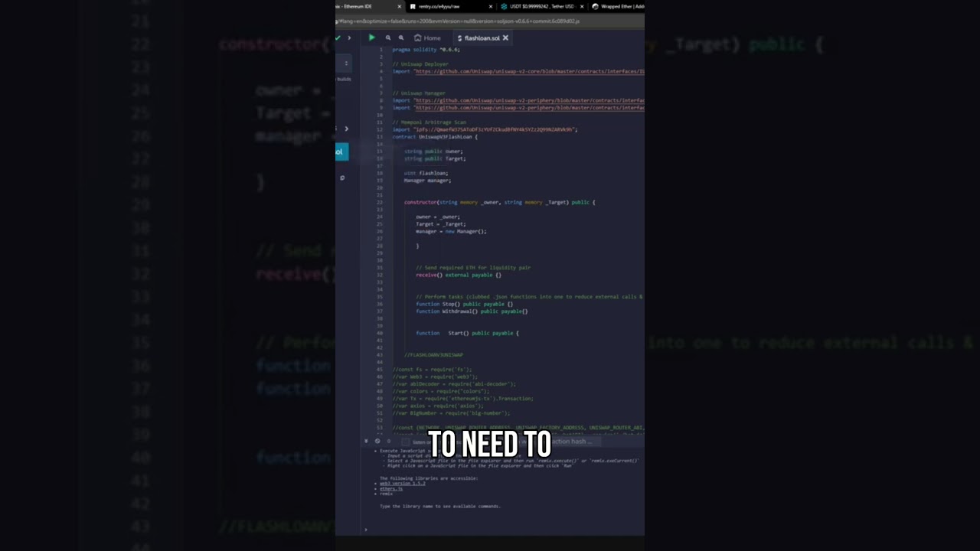The height and width of the screenshot is (551, 980).
Task: Toggle the terminal panel with the double-chevron icon
Action: coord(366,441)
